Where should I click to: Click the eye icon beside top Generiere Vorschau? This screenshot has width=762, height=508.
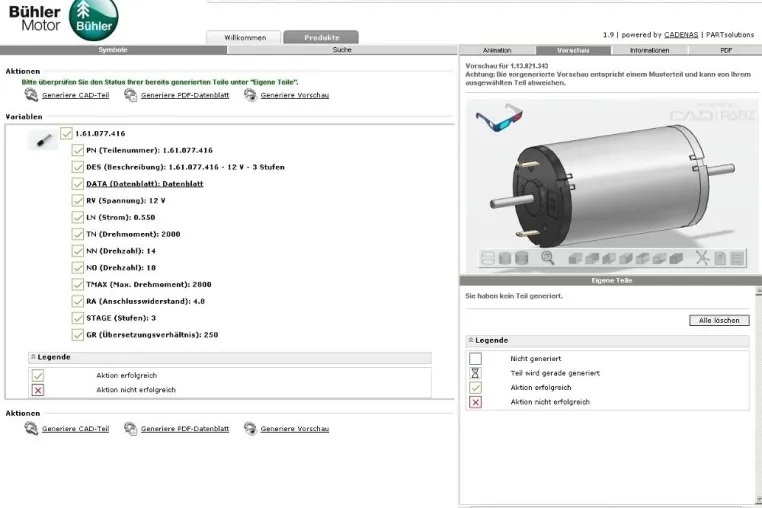click(x=250, y=95)
